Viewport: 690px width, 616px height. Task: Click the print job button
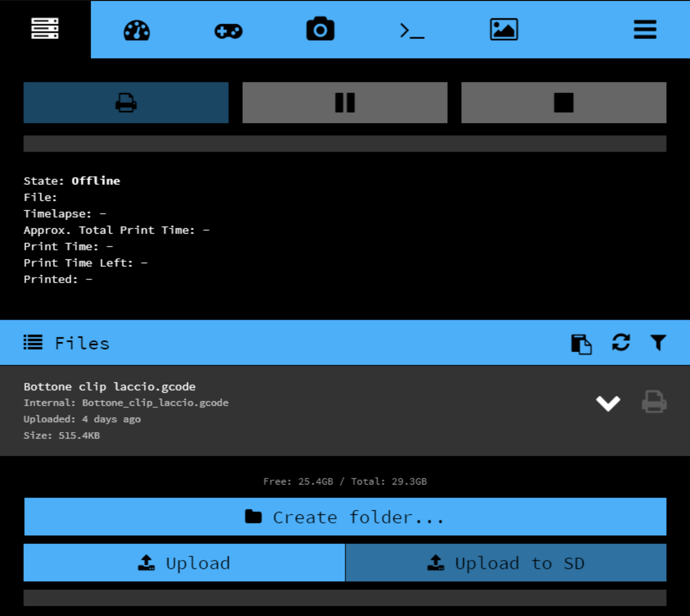[x=126, y=103]
